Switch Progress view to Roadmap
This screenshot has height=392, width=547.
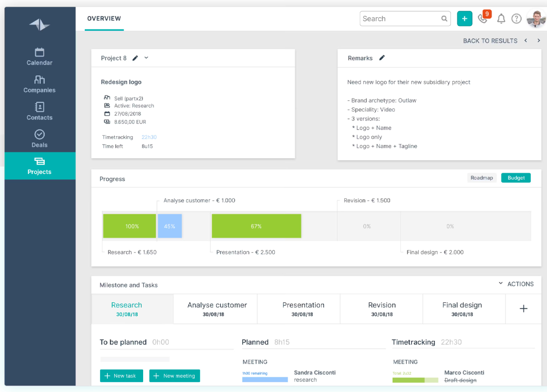point(481,178)
